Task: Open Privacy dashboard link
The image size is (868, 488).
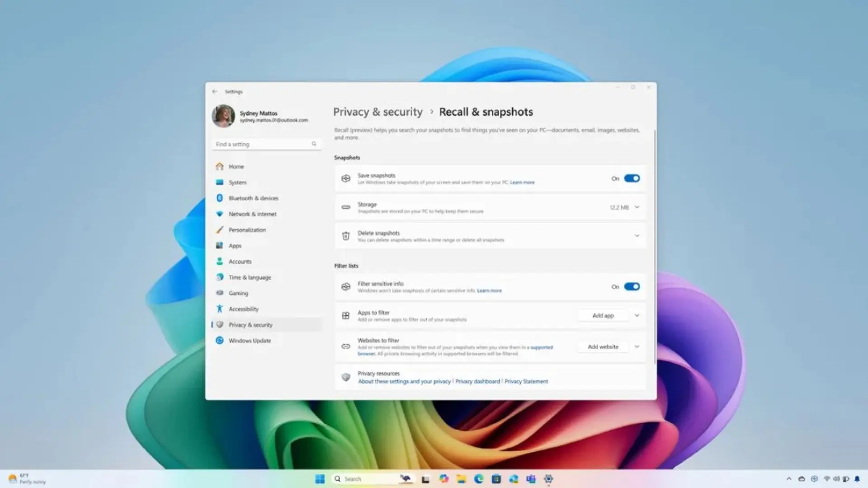Action: 477,381
